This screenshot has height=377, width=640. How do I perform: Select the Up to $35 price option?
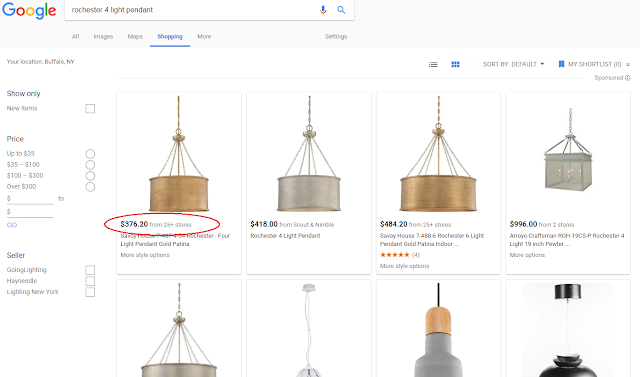(x=90, y=154)
